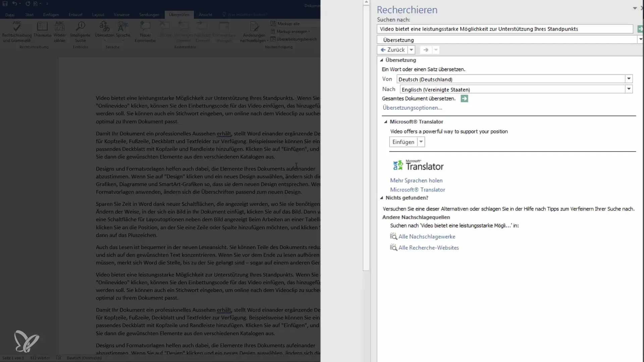Image resolution: width=644 pixels, height=362 pixels.
Task: Open the Einfügen button dropdown arrow
Action: tap(421, 142)
